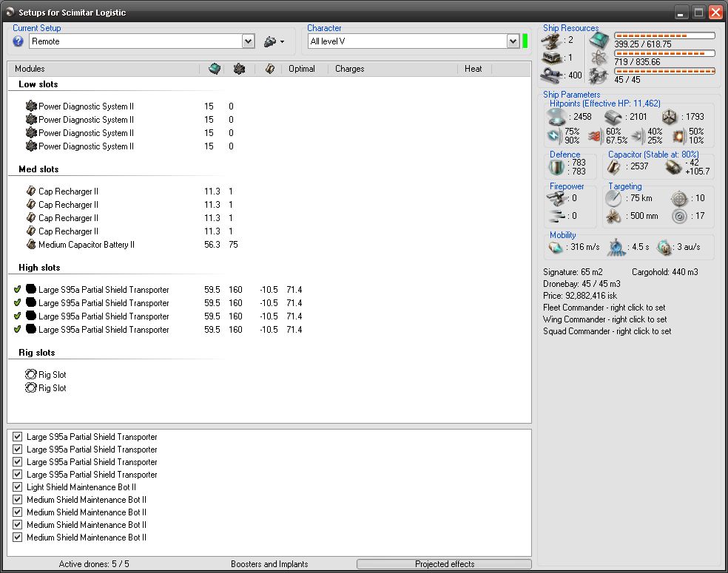Click the thermal resistance icon

pyautogui.click(x=595, y=136)
